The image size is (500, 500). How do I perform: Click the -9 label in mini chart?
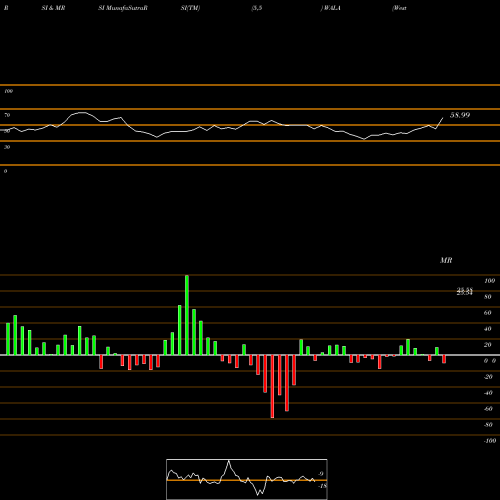tap(320, 474)
